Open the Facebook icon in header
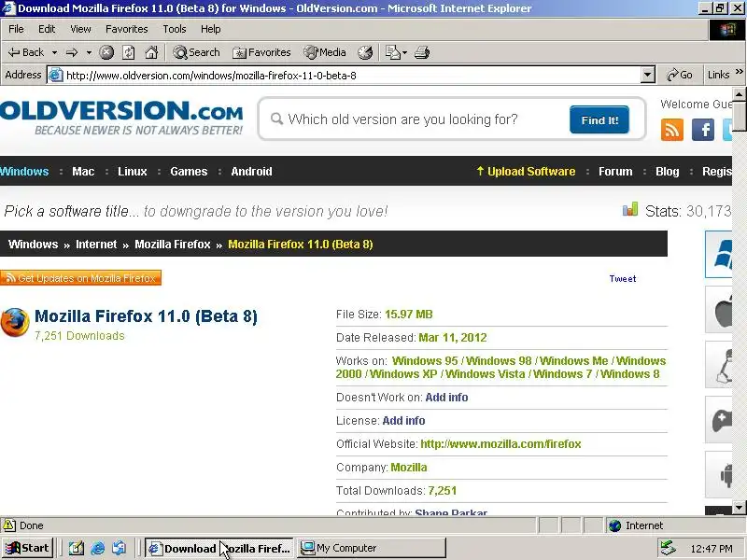Screen dimensions: 747x560 pos(703,130)
